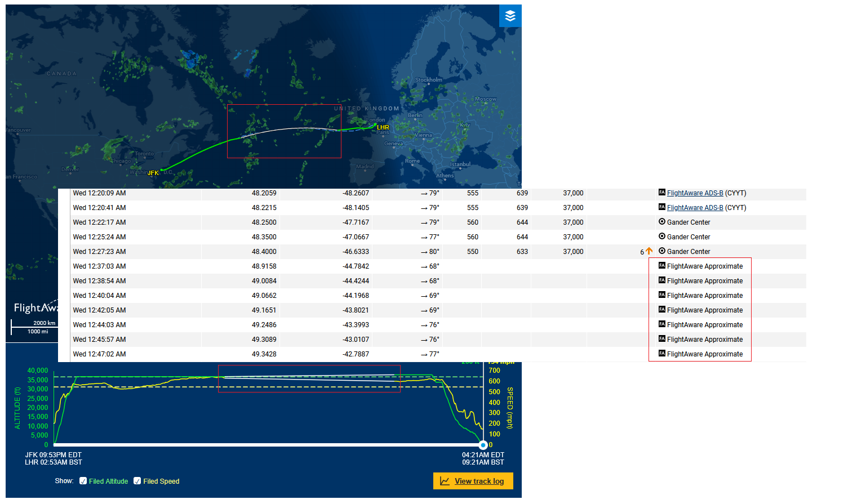Open the View track log button
The width and height of the screenshot is (866, 504).
[473, 481]
